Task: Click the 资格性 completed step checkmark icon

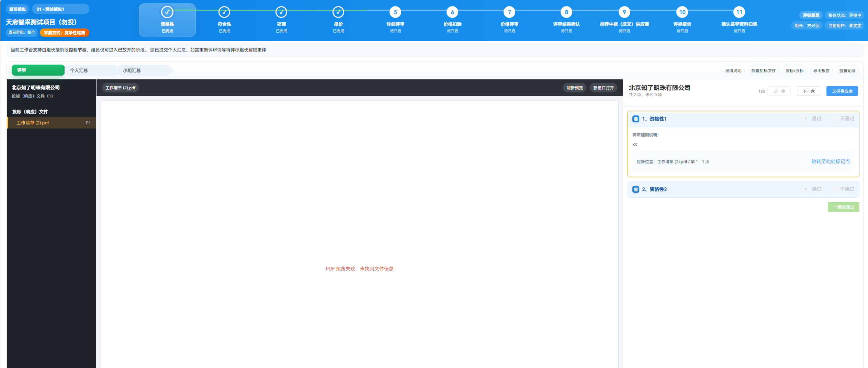Action: [x=167, y=12]
